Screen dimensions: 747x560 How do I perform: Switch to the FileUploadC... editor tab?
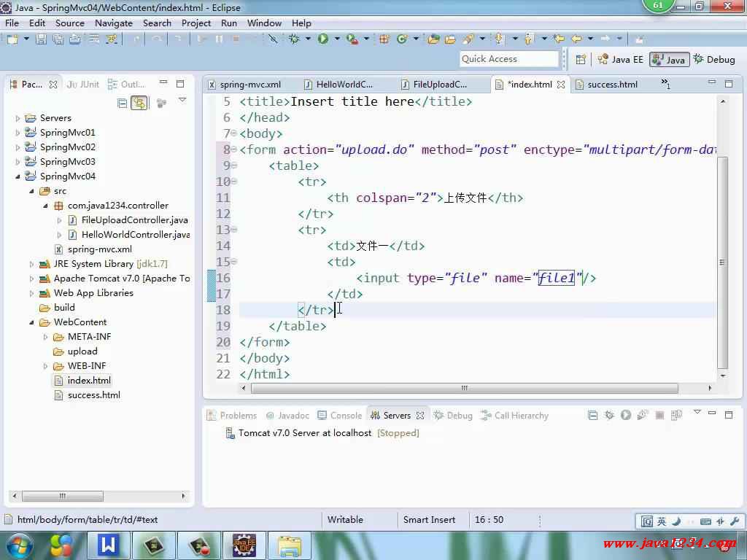pos(433,85)
